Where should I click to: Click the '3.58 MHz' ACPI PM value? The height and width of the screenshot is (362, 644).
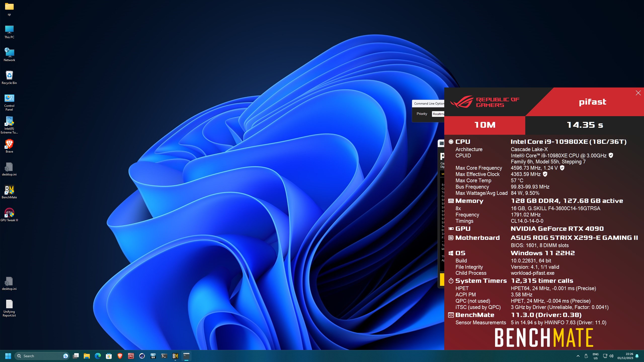pos(521,295)
